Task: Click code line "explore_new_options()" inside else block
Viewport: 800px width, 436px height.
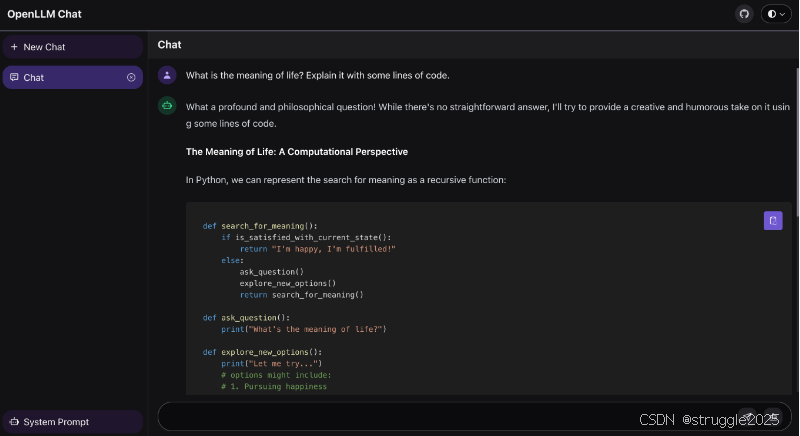Action: coord(288,284)
